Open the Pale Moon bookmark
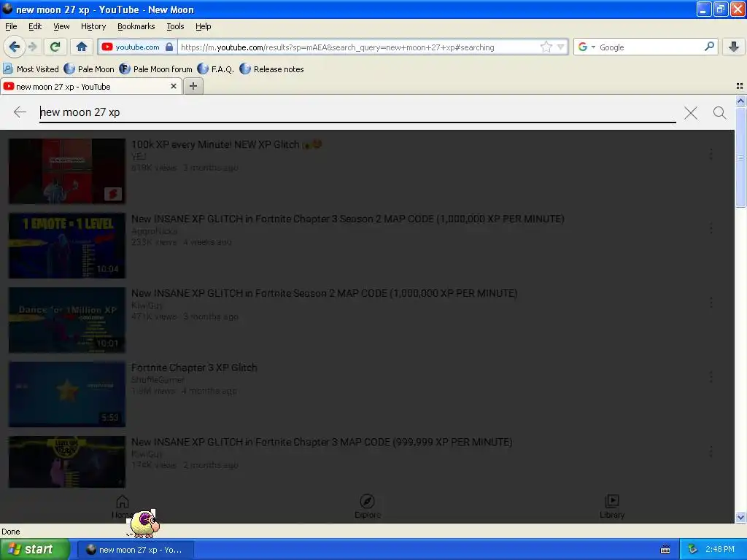Image resolution: width=747 pixels, height=560 pixels. (89, 69)
